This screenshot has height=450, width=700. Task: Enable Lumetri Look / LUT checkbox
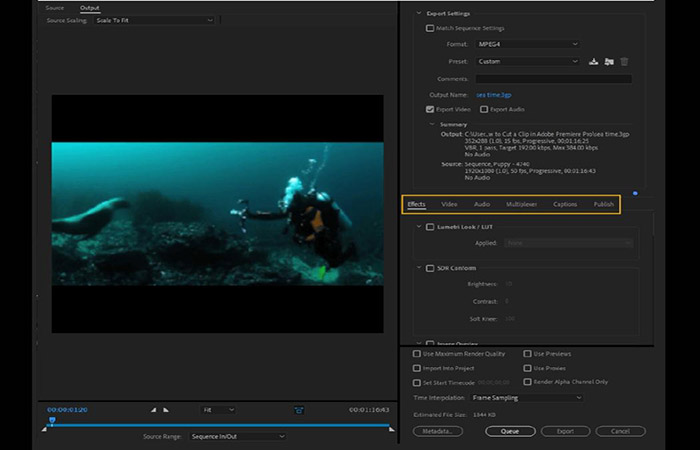430,227
